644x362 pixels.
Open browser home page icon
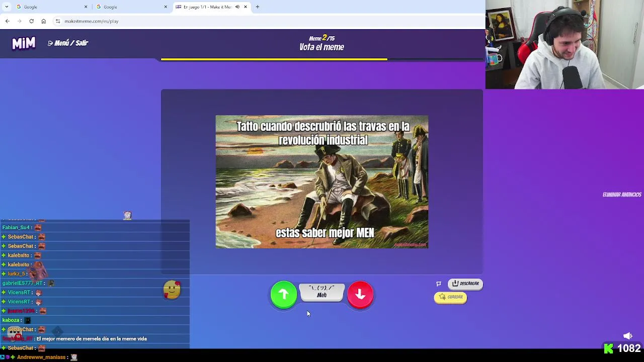click(44, 21)
